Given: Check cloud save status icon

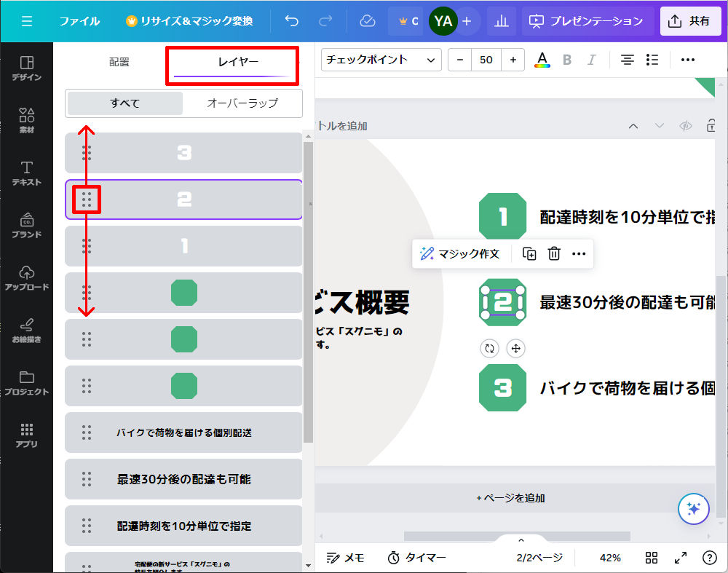Looking at the screenshot, I should click(x=367, y=21).
